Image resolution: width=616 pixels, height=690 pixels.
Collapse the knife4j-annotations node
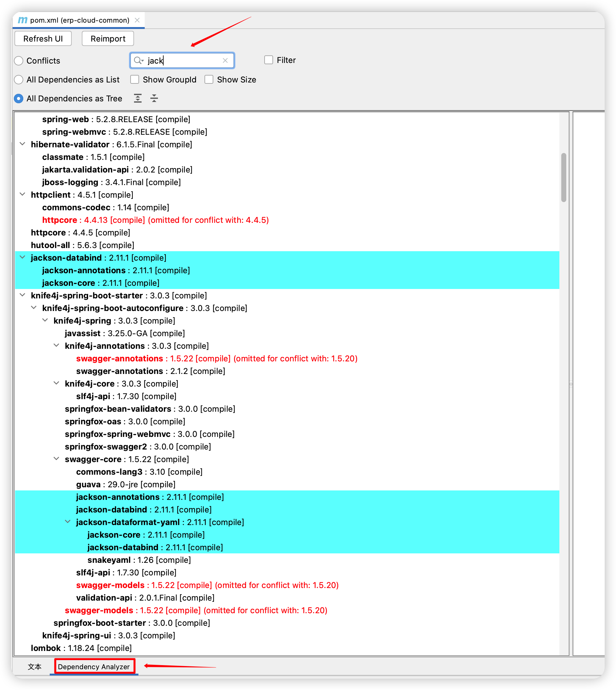click(57, 345)
